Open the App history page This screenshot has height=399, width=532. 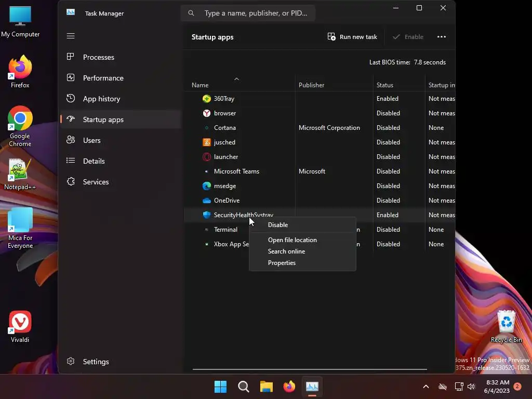[121, 99]
